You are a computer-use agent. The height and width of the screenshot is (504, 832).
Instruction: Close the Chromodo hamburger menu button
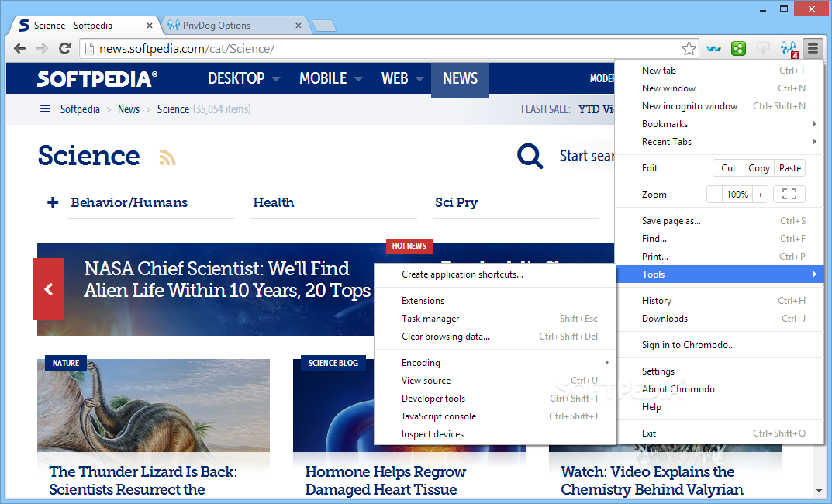point(813,49)
